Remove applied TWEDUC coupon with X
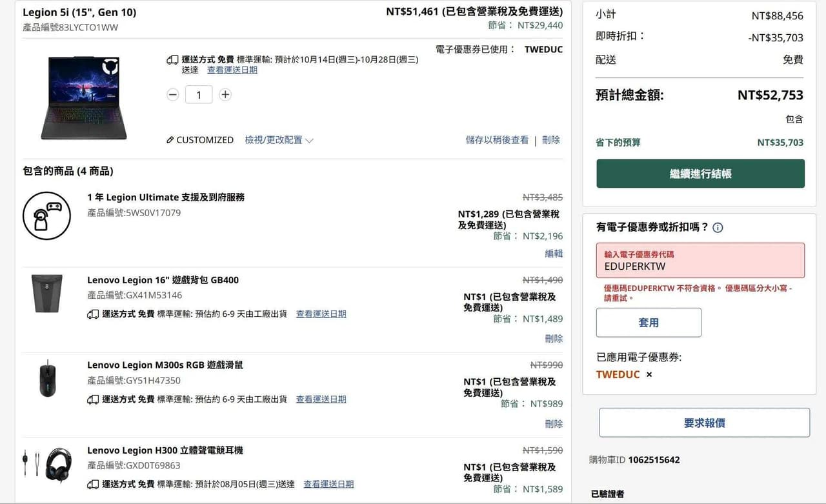Screen dimensions: 826x504 coord(649,375)
